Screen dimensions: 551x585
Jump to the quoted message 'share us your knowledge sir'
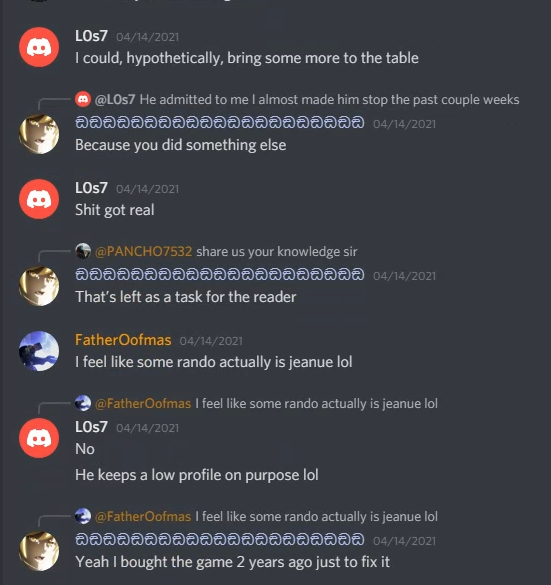tap(277, 251)
